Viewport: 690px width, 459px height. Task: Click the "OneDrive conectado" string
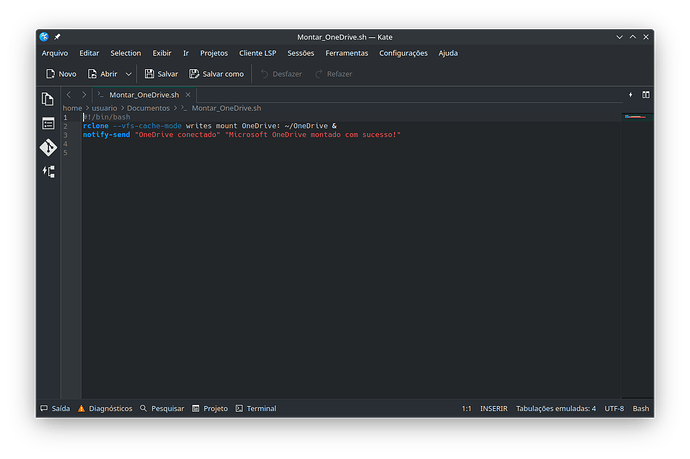tap(177, 135)
